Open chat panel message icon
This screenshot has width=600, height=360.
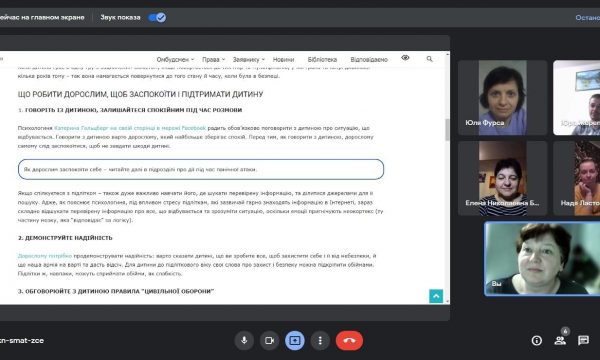click(584, 340)
